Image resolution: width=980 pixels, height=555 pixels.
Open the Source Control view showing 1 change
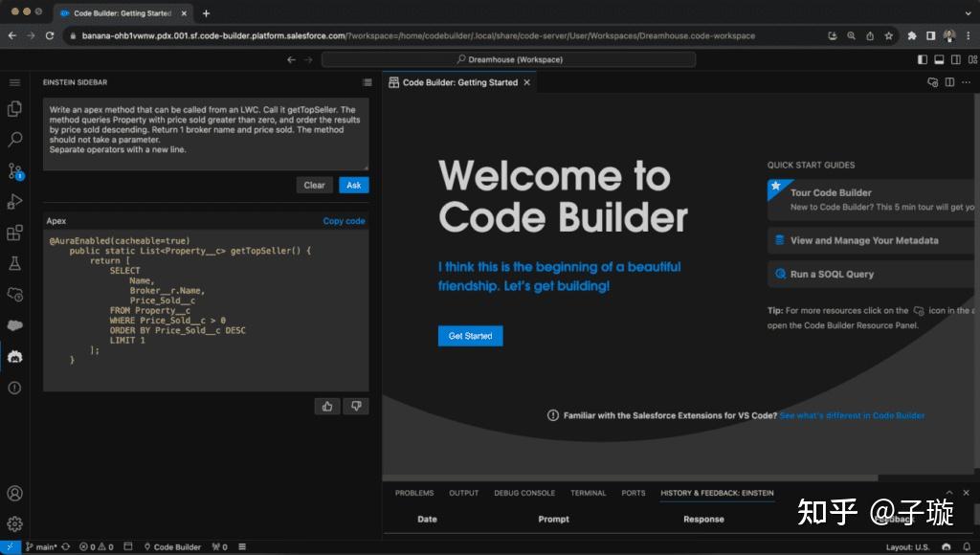(13, 169)
